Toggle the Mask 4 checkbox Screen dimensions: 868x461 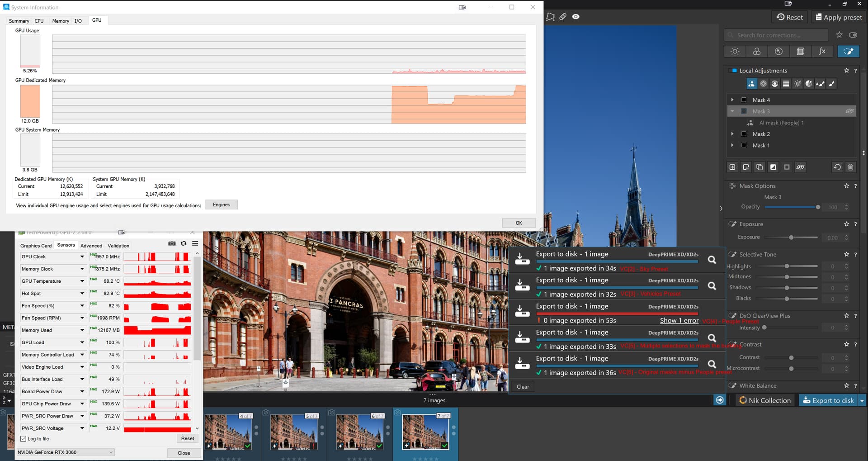pyautogui.click(x=744, y=100)
